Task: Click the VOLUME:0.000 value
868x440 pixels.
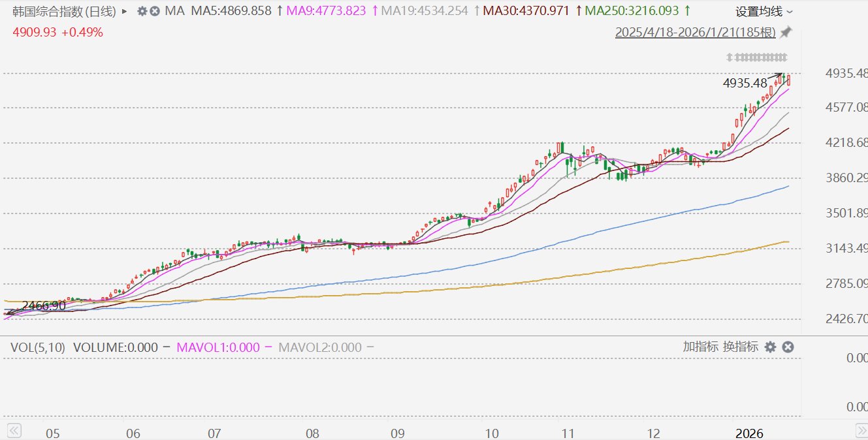Action: click(x=116, y=347)
